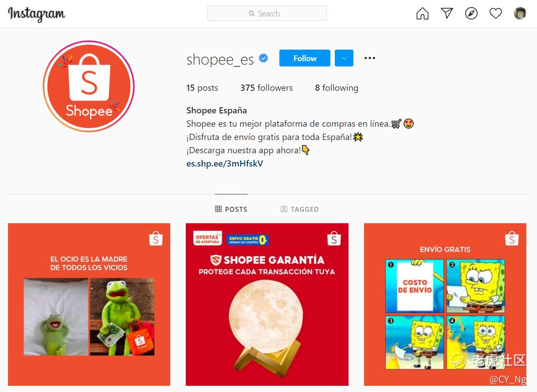Open Direct messages paper plane icon

[447, 13]
